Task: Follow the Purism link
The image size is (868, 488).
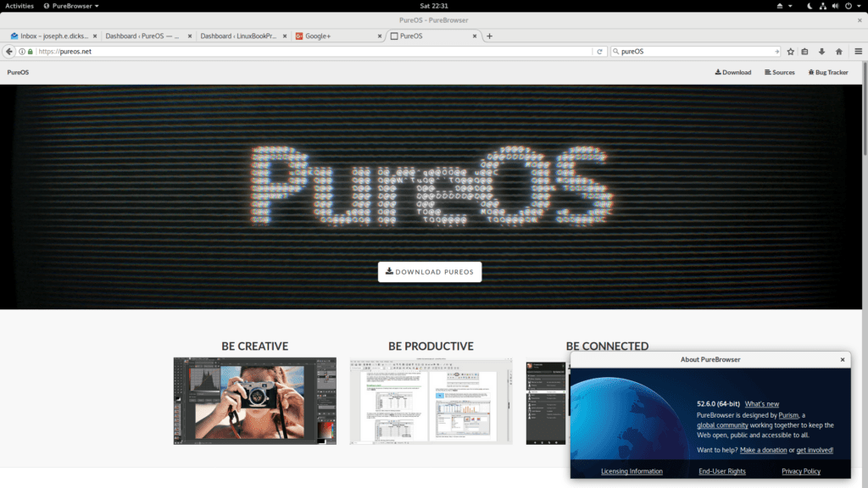Action: click(789, 415)
